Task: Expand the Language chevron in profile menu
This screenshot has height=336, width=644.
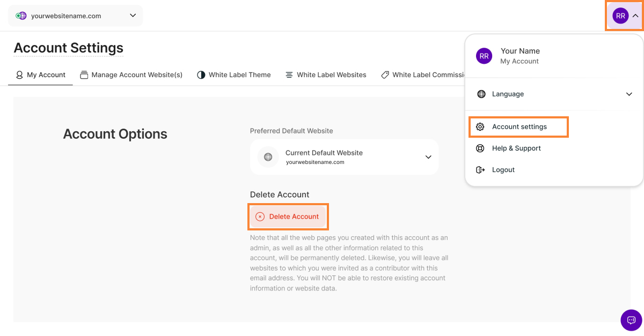Action: (630, 94)
